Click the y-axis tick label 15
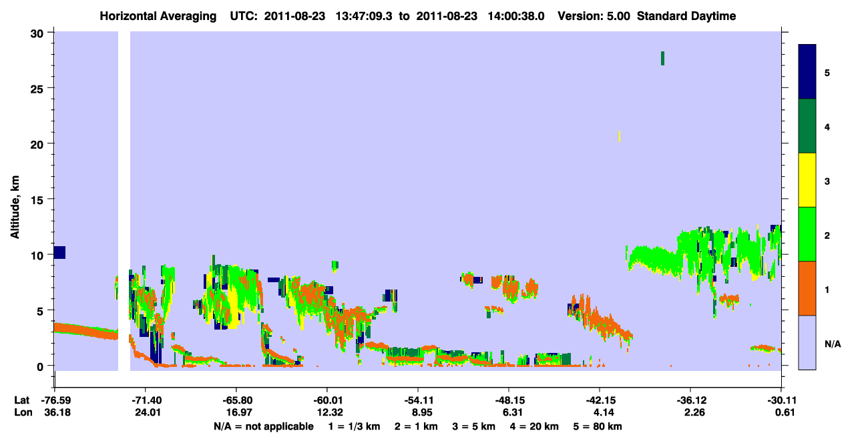 [x=39, y=199]
